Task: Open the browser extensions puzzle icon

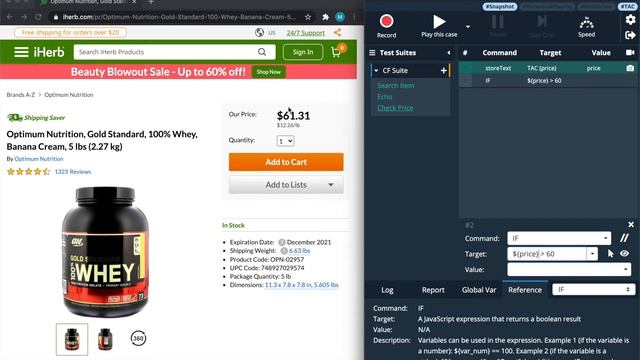Action: pos(325,17)
